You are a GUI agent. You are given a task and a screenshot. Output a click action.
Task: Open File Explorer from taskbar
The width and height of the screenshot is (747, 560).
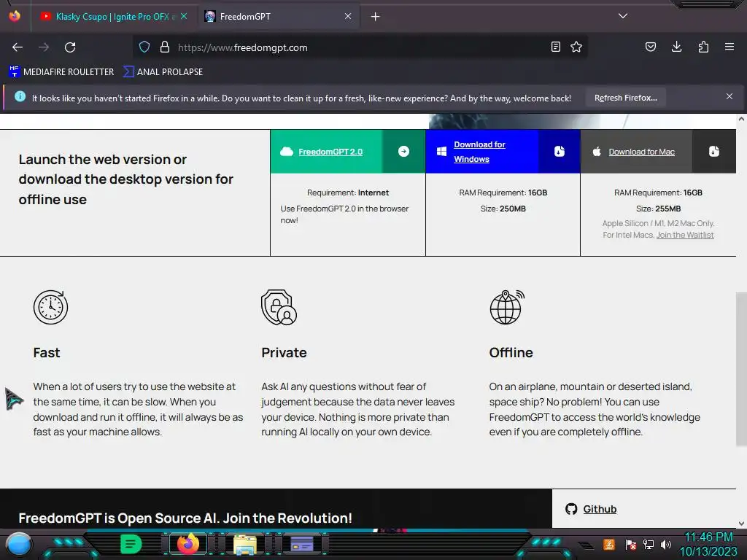(245, 544)
